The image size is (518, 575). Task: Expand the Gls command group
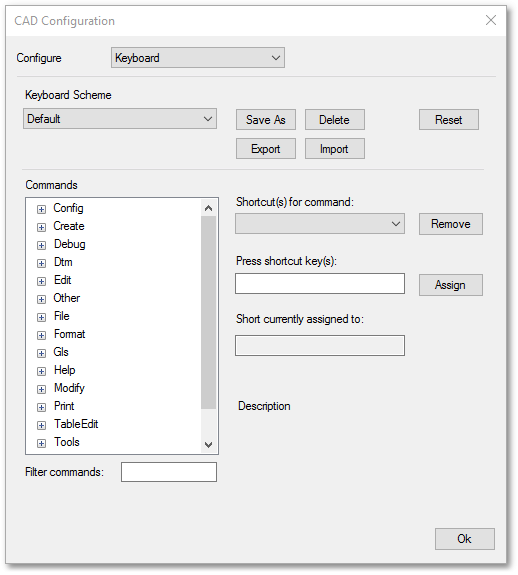point(41,353)
